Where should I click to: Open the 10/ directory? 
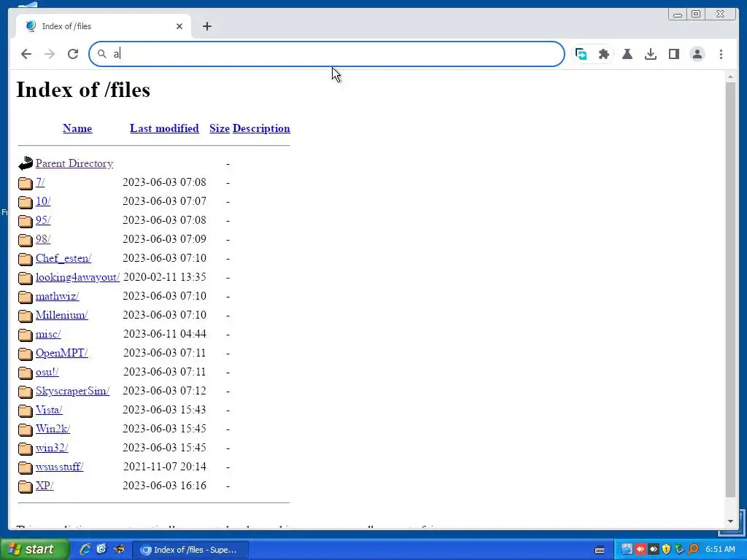[x=43, y=201]
